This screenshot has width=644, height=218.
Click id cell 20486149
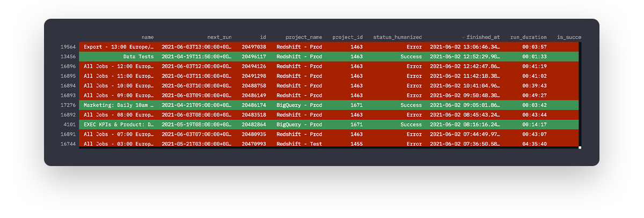pyautogui.click(x=254, y=95)
